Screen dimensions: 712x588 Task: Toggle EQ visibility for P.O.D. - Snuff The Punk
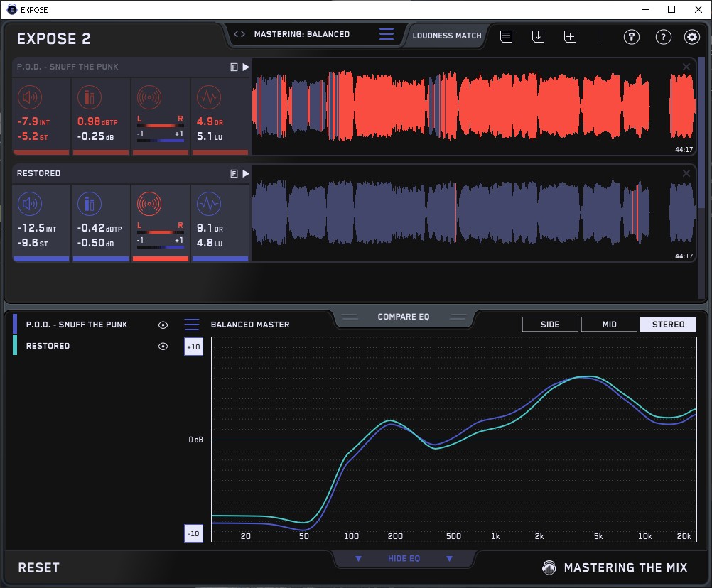pos(163,325)
